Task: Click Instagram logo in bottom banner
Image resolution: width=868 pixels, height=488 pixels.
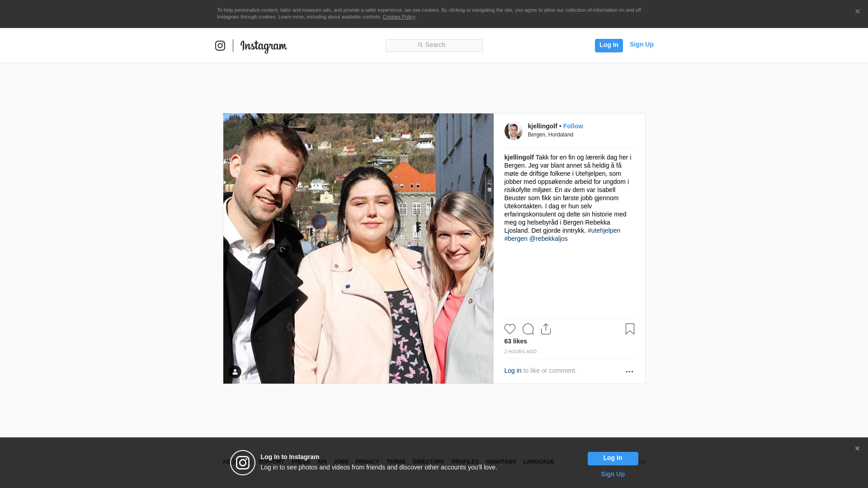Action: [x=243, y=463]
